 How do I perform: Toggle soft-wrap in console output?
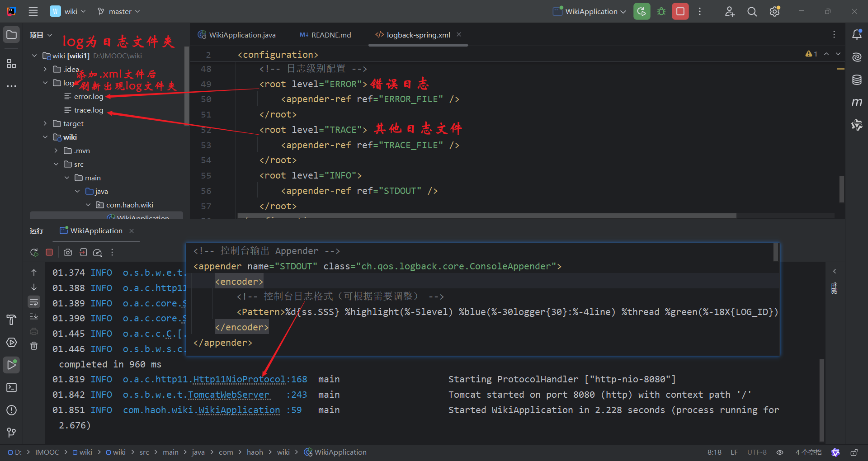coord(34,301)
